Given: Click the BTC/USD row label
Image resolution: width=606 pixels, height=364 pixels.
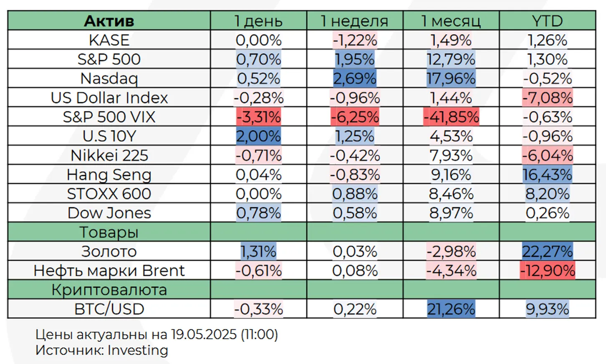Looking at the screenshot, I should click(x=109, y=309).
